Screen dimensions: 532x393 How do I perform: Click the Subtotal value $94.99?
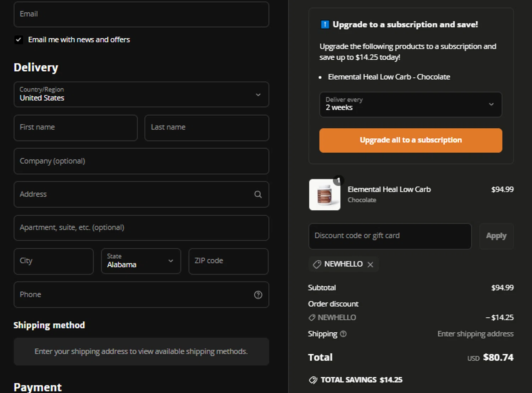click(502, 288)
